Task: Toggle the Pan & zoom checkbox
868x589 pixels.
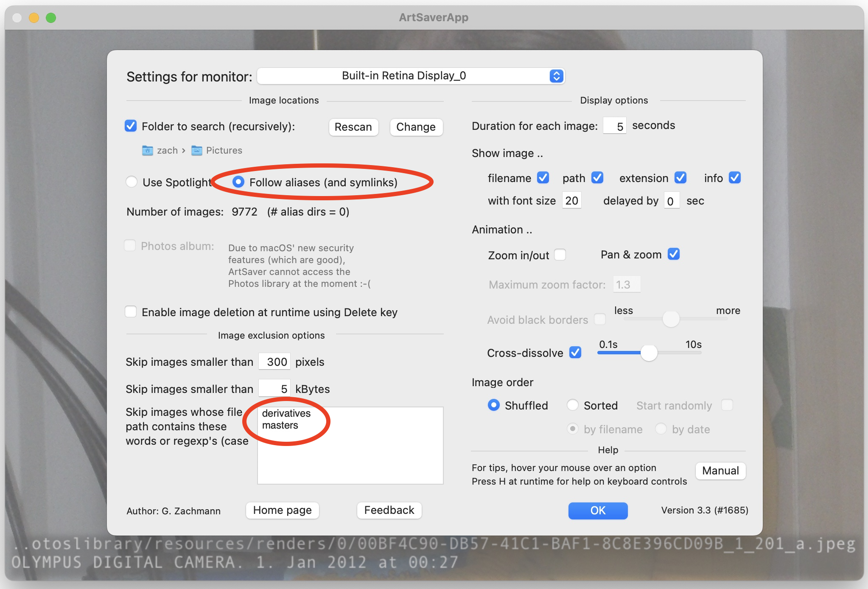Action: (x=674, y=254)
